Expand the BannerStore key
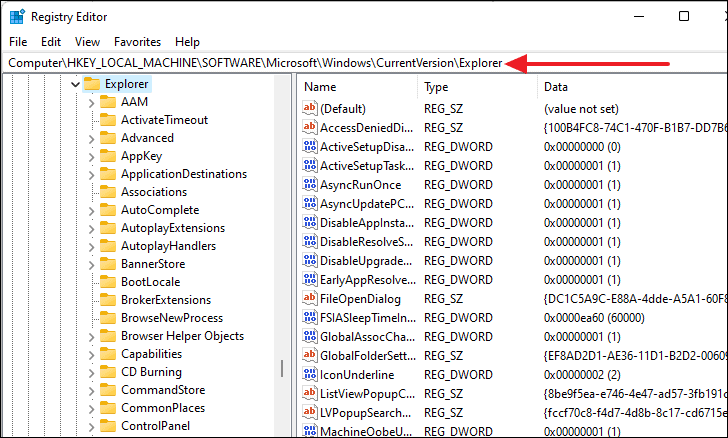This screenshot has height=438, width=728. click(x=91, y=265)
